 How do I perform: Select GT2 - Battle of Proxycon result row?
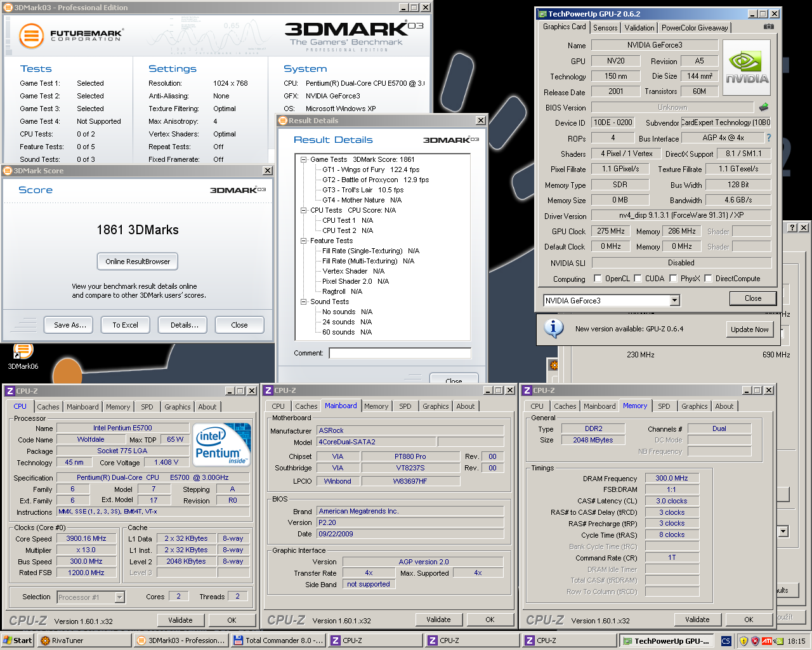point(376,180)
